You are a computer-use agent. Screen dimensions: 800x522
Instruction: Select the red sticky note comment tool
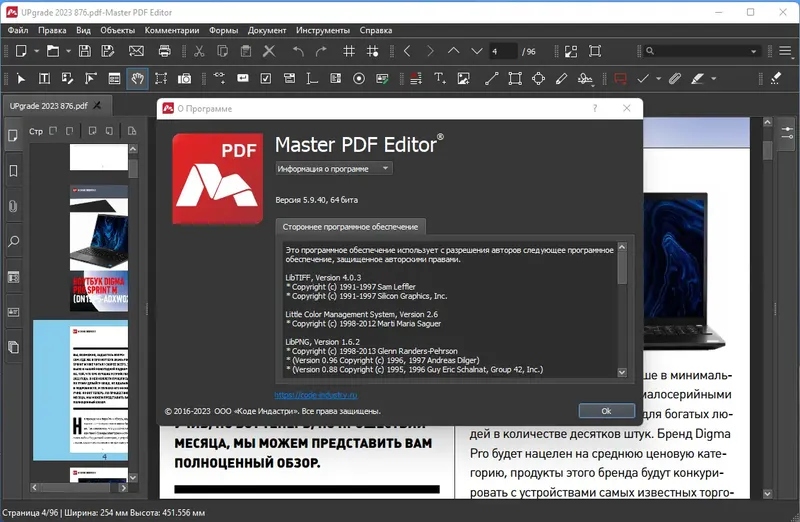coord(620,79)
